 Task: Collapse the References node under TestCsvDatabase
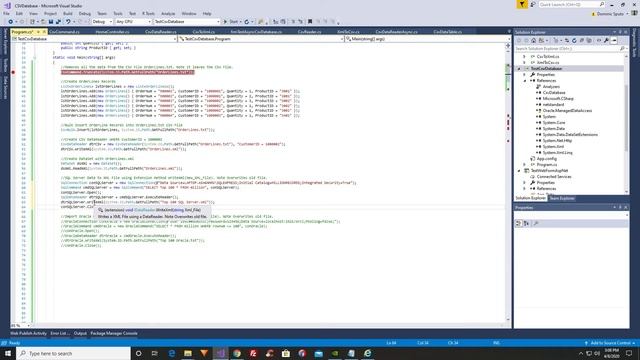click(x=525, y=81)
